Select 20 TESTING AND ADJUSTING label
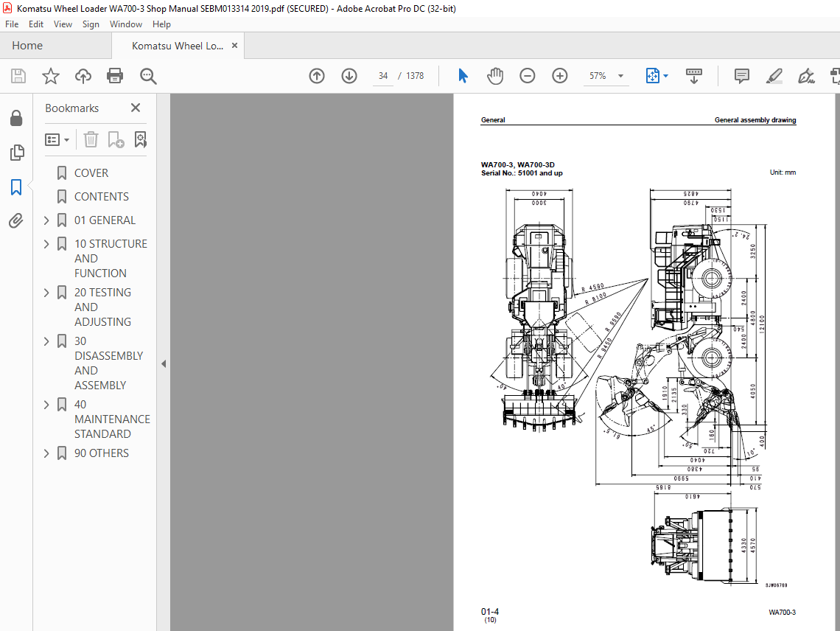Screen dimensions: 840x631 pos(103,307)
